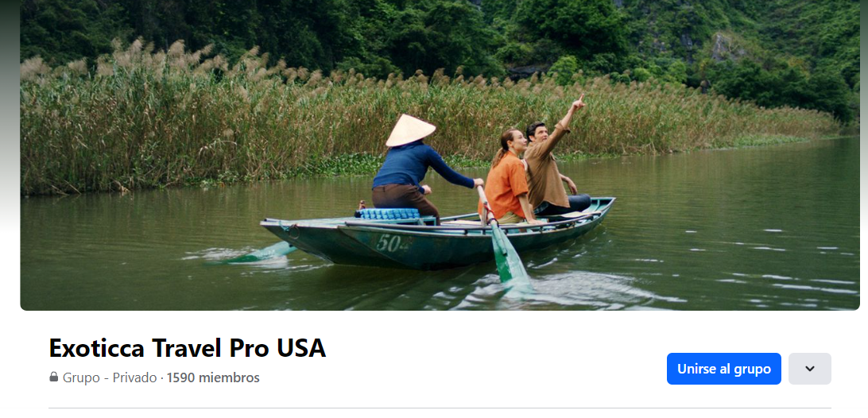The image size is (868, 418).
Task: Click the lock privacy icon
Action: [54, 377]
